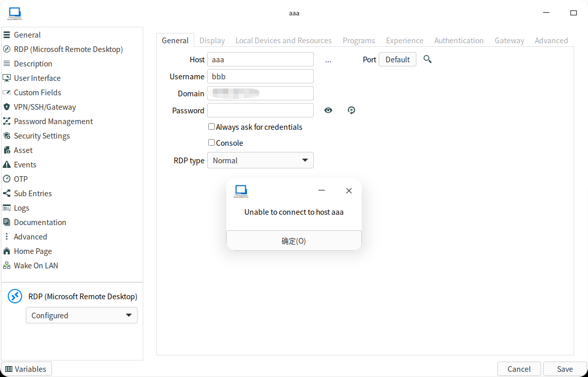Open the Events section in sidebar
Viewport: 588px width, 377px height.
click(25, 165)
